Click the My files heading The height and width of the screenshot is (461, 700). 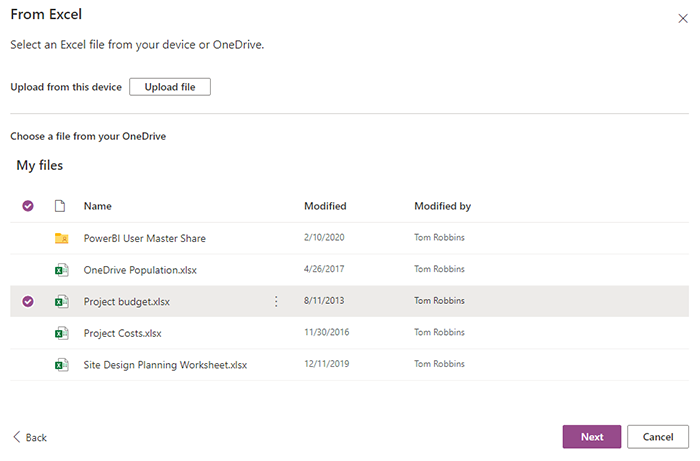point(40,166)
